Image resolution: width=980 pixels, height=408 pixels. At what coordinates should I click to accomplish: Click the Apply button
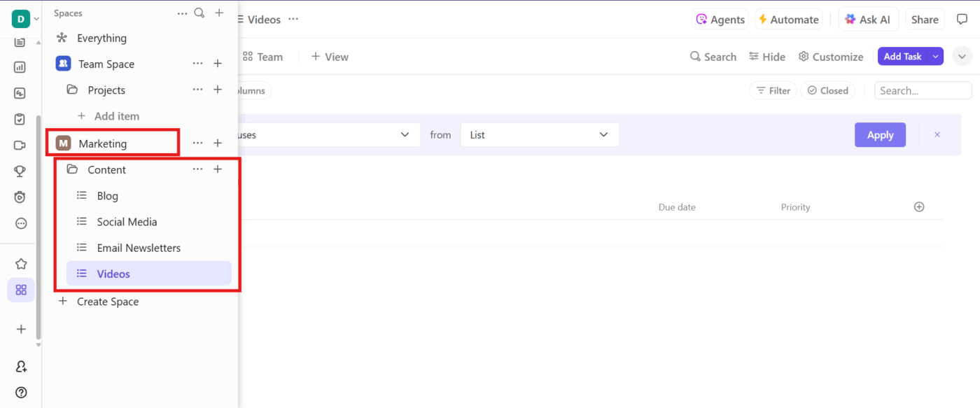880,134
